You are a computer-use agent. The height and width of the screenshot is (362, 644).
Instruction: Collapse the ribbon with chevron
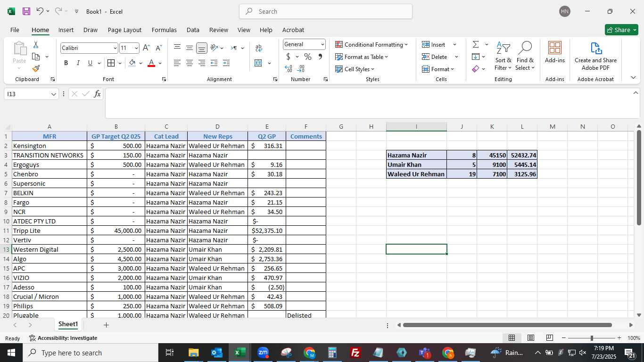[633, 78]
